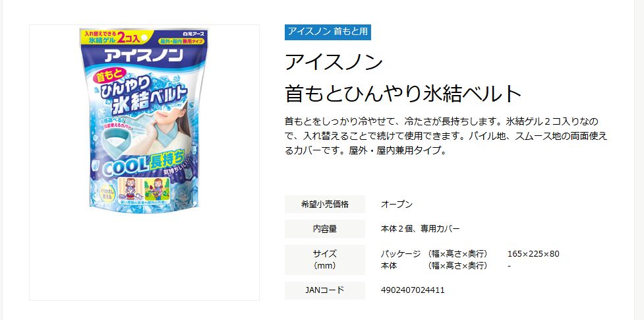Click the product description paragraph
The width and height of the screenshot is (644, 320).
445,136
